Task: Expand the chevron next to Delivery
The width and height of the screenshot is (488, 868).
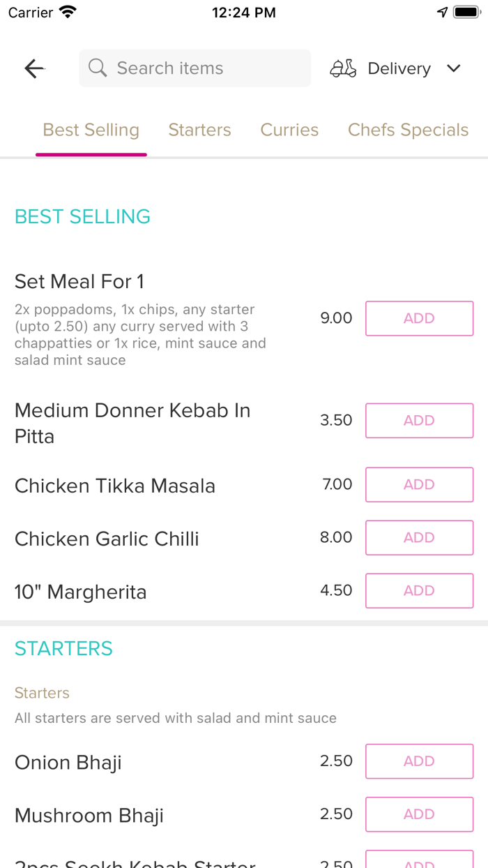Action: pyautogui.click(x=453, y=68)
